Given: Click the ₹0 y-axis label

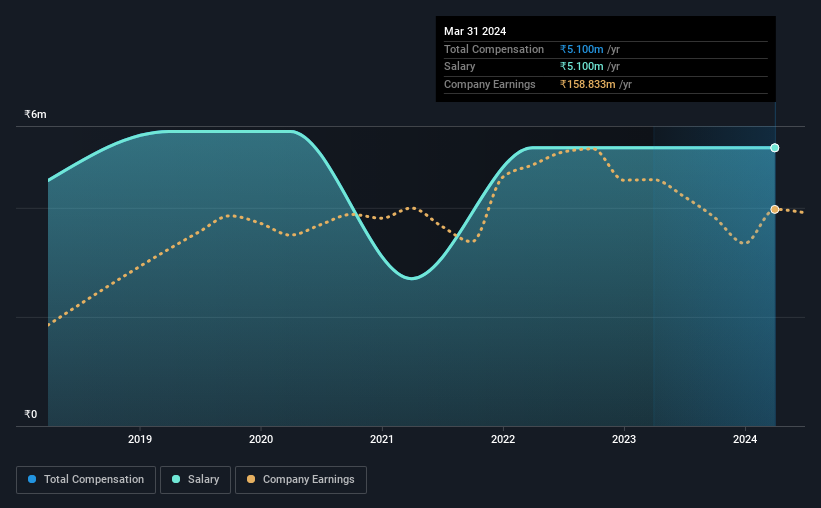Looking at the screenshot, I should 30,414.
